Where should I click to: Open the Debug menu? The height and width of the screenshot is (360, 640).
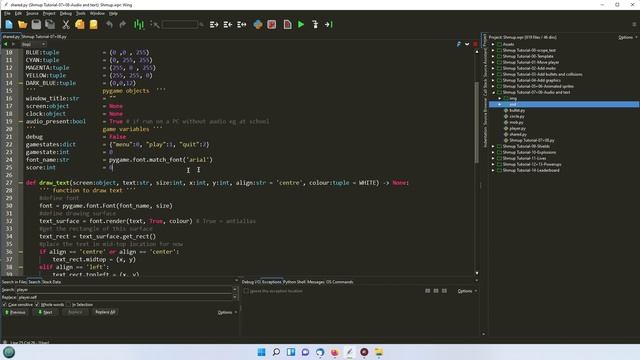tap(66, 13)
